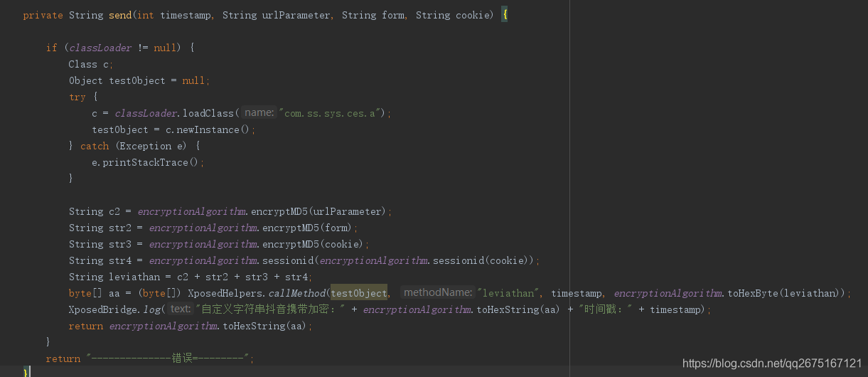868x377 pixels.
Task: Click the 'Class c;' declaration line
Action: point(91,64)
